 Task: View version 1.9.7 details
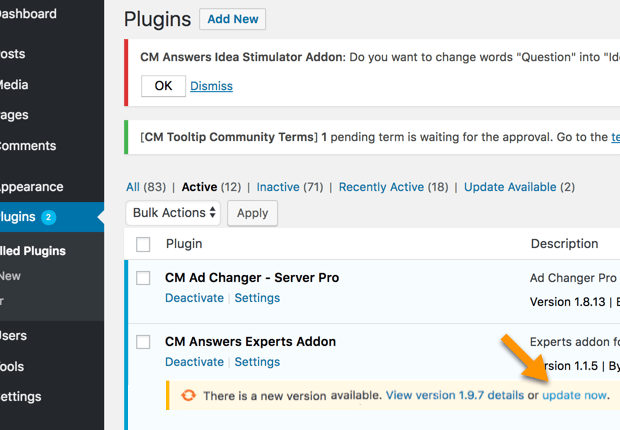[454, 396]
